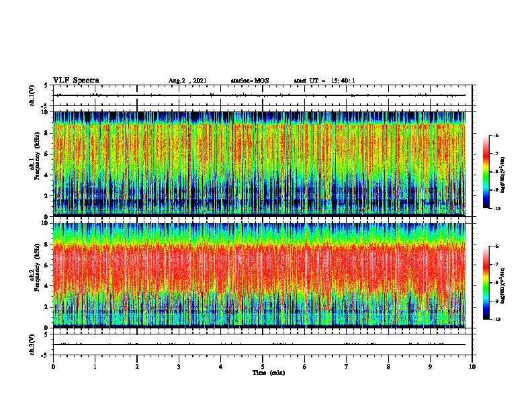Click the "8" kHz tick on ch.2 frequency axis
Image resolution: width=532 pixels, height=411 pixels.
coord(47,244)
